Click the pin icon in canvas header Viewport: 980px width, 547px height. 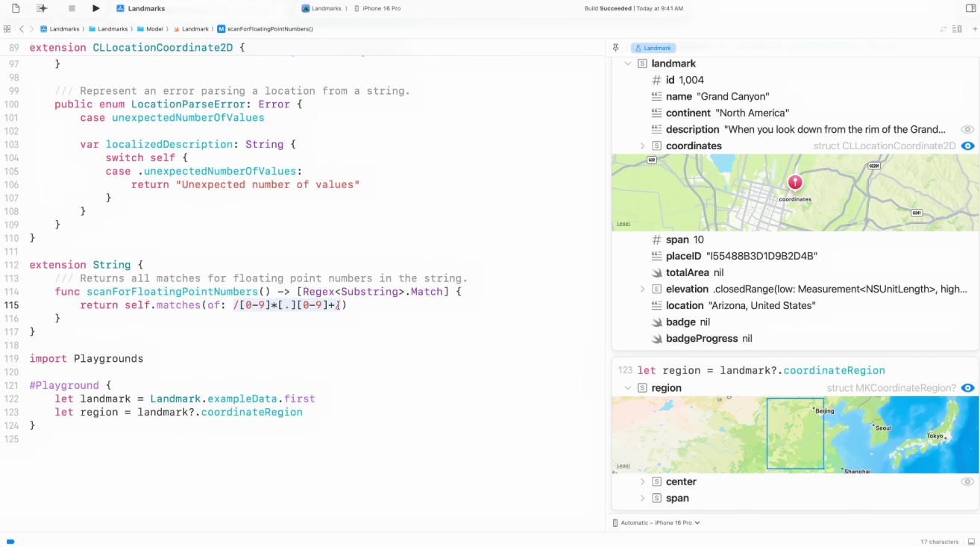click(x=615, y=48)
